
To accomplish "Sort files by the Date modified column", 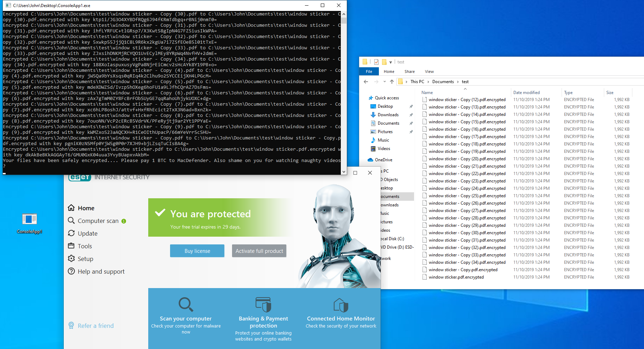I will pos(536,93).
